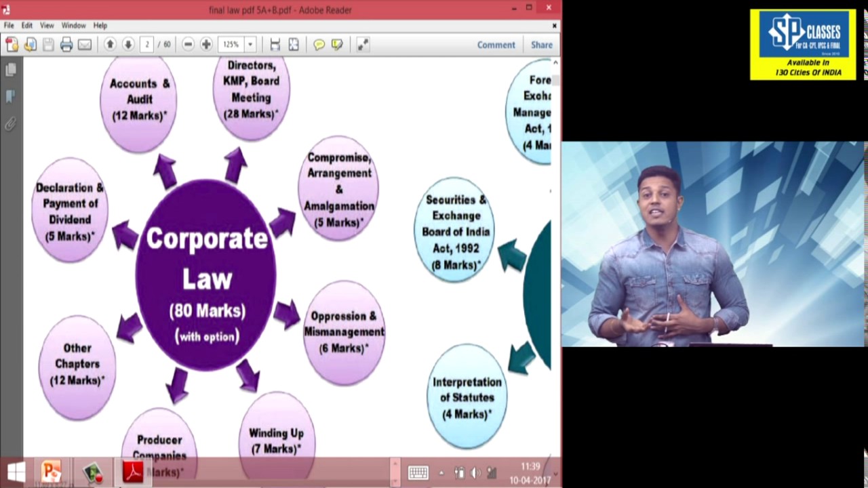The height and width of the screenshot is (488, 868).
Task: Click the fit width scrolling icon
Action: [275, 45]
